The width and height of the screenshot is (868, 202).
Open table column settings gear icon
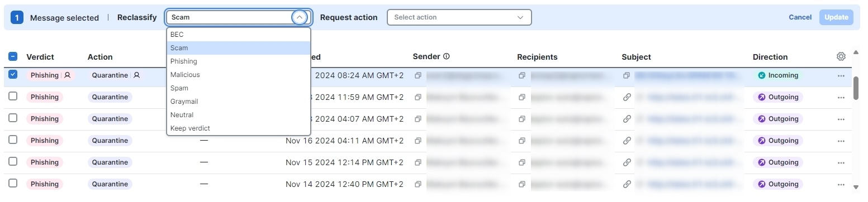(841, 56)
